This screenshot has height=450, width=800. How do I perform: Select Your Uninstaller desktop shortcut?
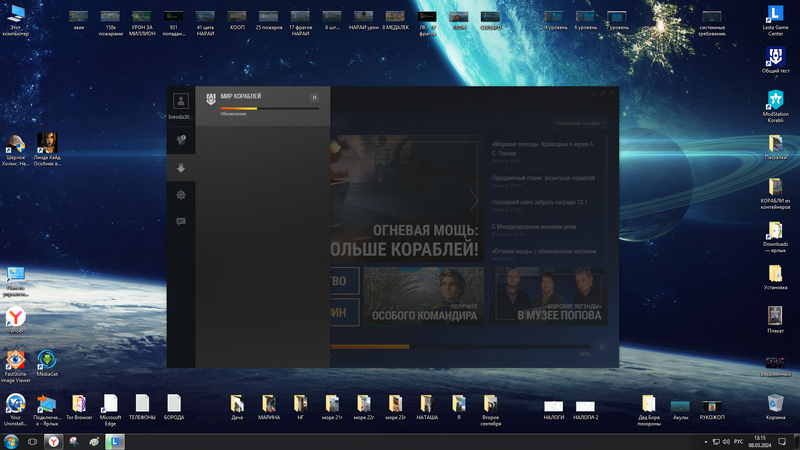click(16, 410)
